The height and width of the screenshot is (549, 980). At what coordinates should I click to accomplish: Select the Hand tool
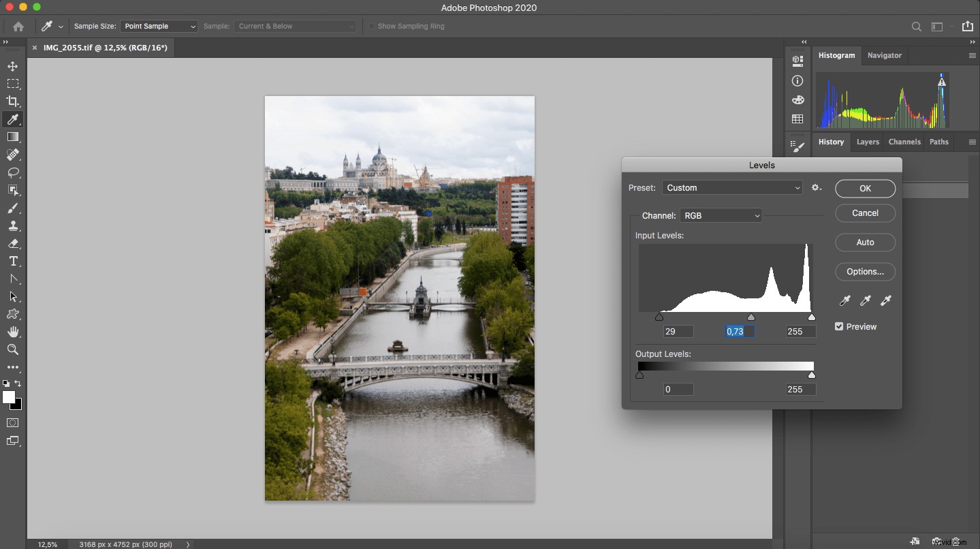pos(12,332)
